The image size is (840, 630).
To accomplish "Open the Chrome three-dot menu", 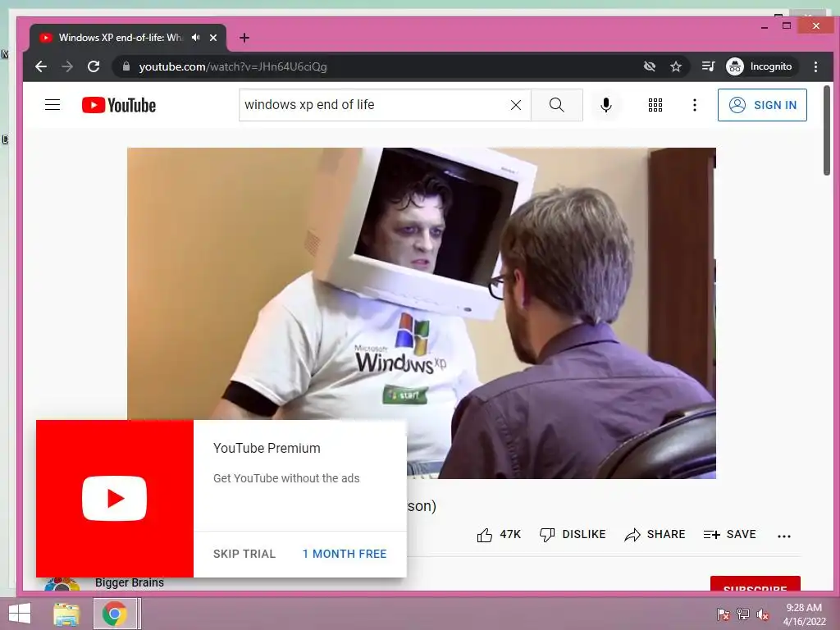I will point(815,66).
